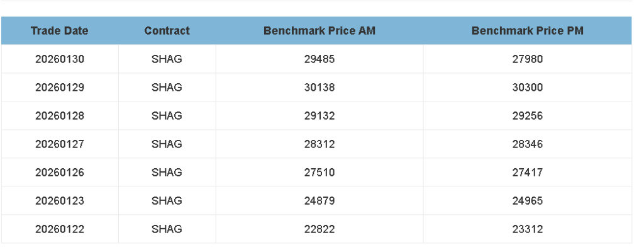This screenshot has width=644, height=252.
Task: Select AM price 28312 cell
Action: (319, 144)
